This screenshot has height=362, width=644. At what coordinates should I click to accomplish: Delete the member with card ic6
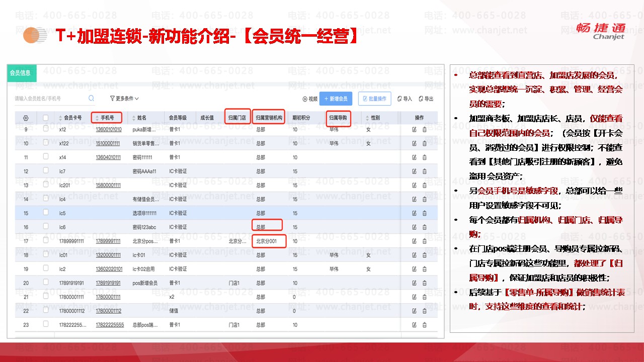click(x=424, y=227)
